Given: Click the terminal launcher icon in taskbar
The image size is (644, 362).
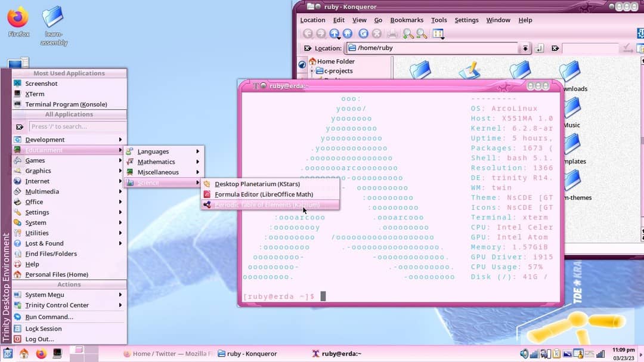Looking at the screenshot, I should click(57, 354).
